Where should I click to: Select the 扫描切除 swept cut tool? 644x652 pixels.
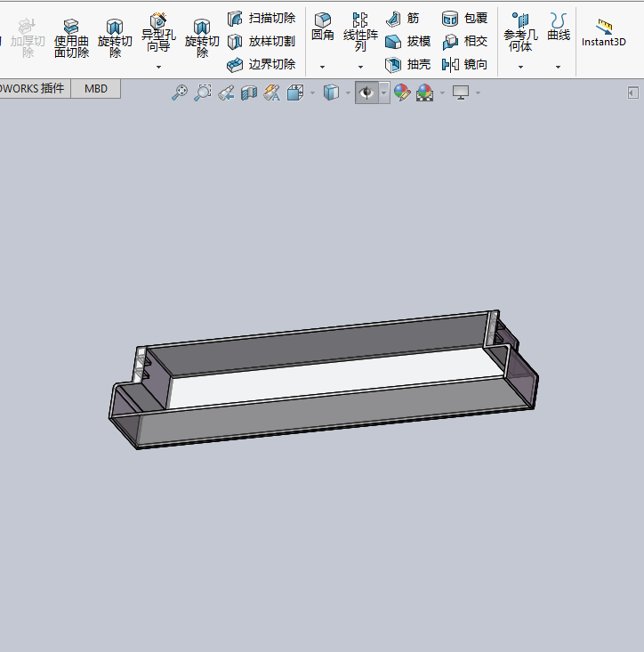pos(262,19)
